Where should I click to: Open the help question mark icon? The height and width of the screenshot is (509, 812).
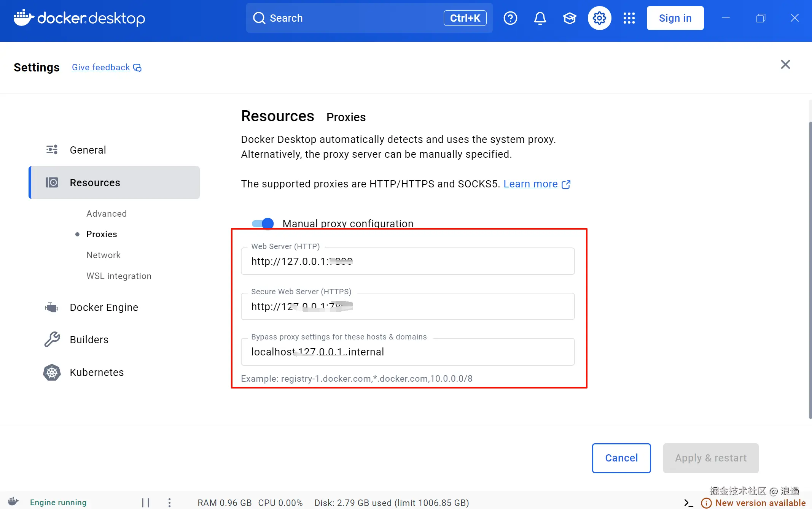point(510,18)
